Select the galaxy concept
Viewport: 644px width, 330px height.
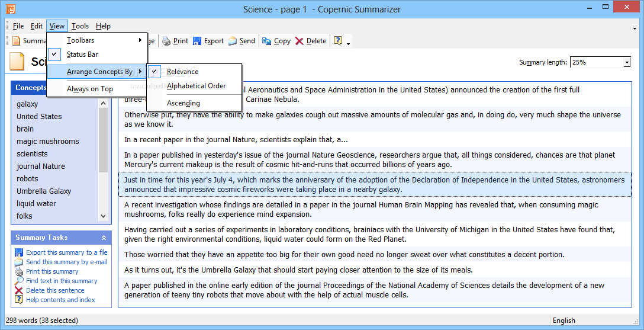click(x=27, y=104)
